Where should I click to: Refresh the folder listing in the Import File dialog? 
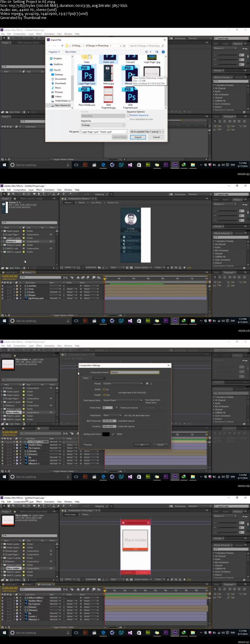124,46
